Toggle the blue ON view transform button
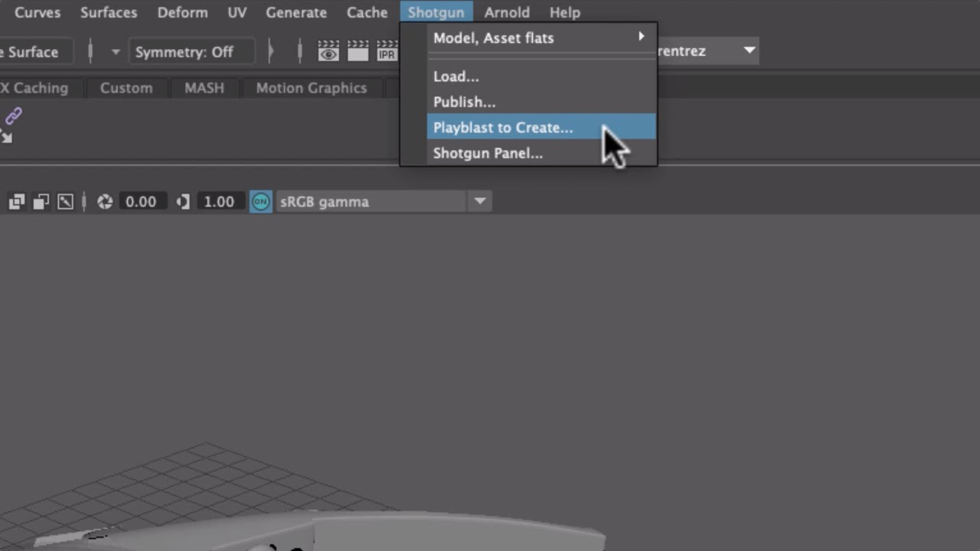 (261, 201)
